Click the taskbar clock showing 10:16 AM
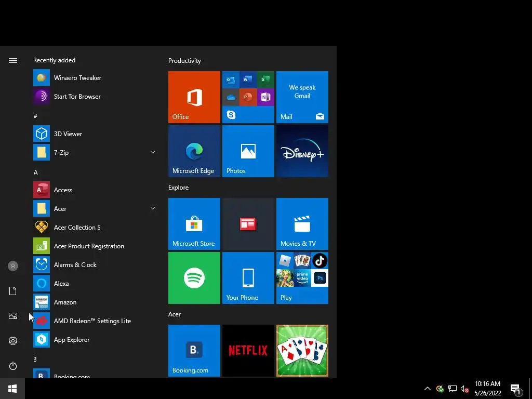The width and height of the screenshot is (532, 399). [487, 389]
